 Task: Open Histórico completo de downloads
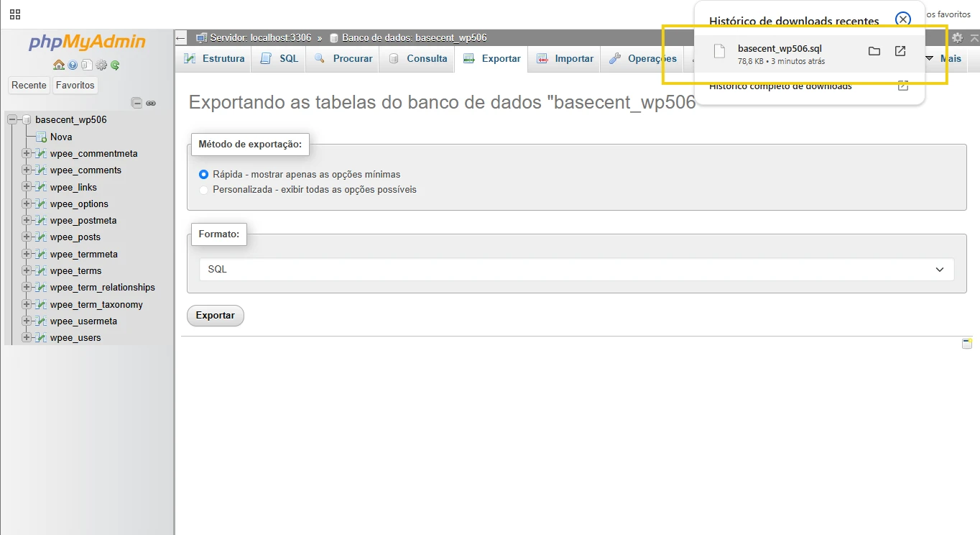pyautogui.click(x=780, y=85)
